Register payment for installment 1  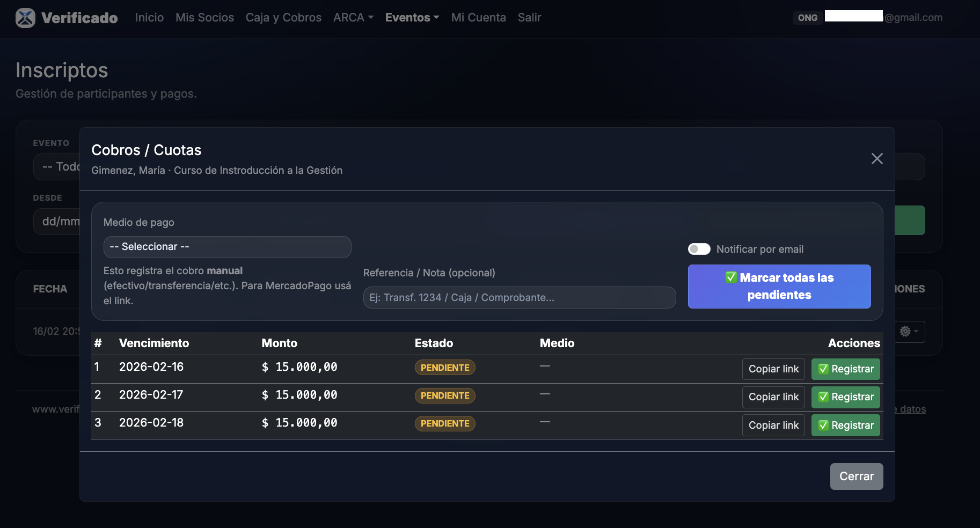tap(845, 369)
